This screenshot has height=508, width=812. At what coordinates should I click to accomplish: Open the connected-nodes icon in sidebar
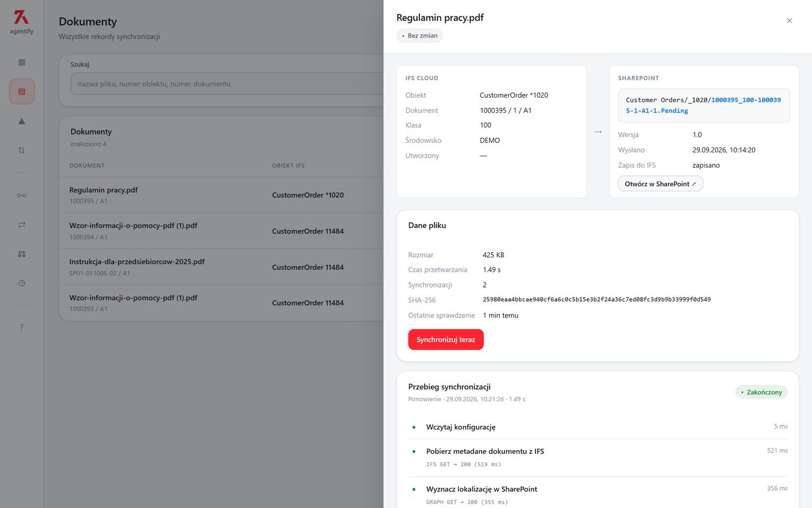(22, 195)
